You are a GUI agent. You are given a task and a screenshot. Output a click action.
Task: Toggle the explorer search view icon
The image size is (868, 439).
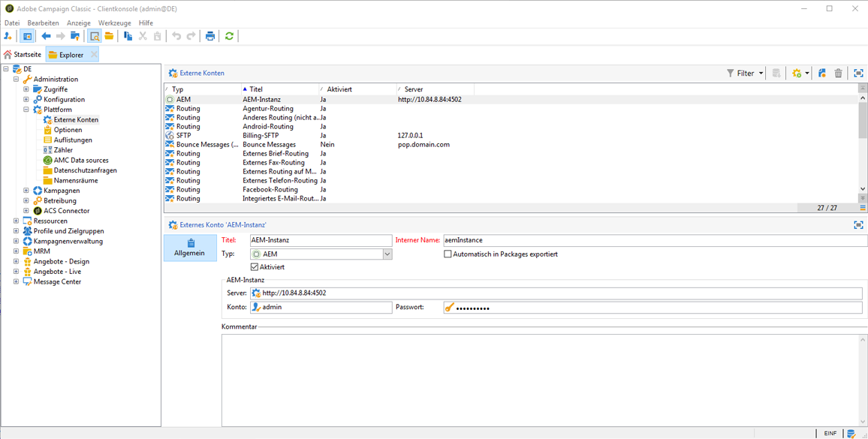(x=94, y=36)
